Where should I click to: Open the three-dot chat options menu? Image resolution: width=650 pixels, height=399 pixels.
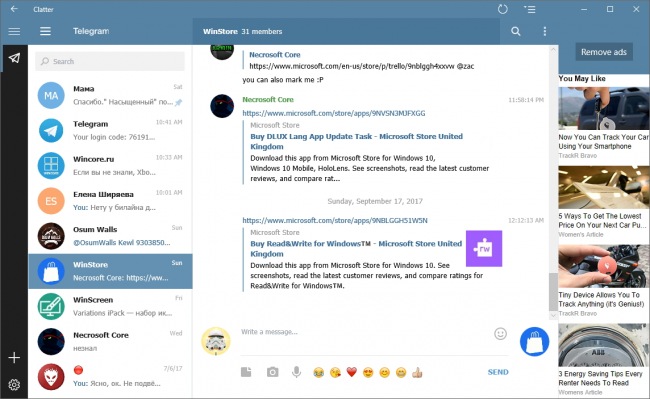point(545,31)
